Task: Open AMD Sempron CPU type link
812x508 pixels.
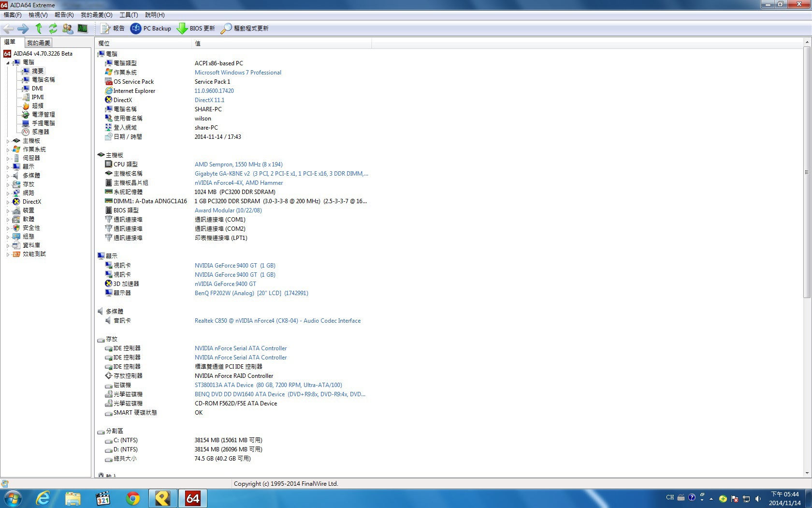Action: [x=238, y=164]
